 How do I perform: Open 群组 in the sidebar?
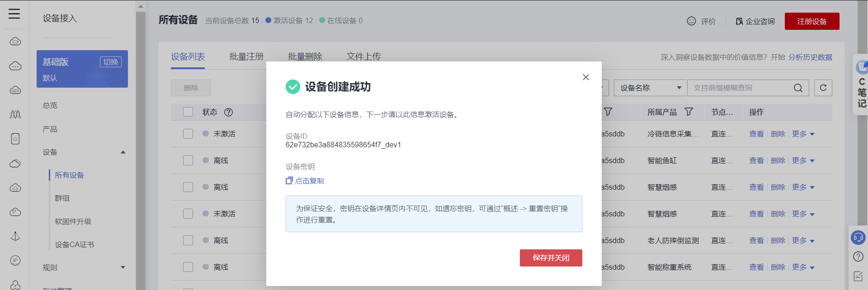(62, 198)
